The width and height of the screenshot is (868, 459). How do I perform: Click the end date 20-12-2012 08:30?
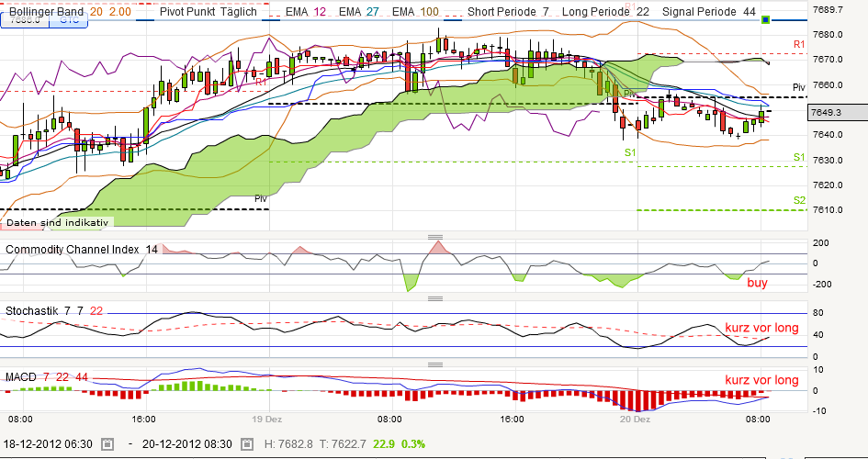[189, 443]
